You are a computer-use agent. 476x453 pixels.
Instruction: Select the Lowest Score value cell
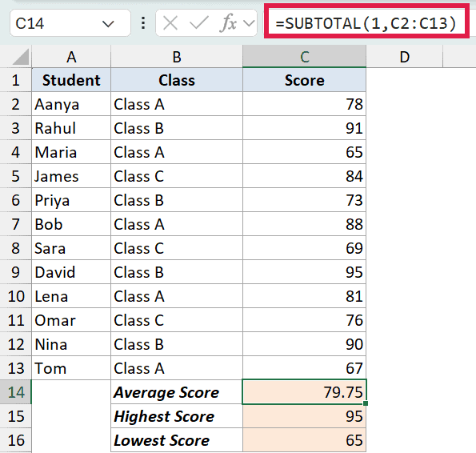(x=305, y=440)
